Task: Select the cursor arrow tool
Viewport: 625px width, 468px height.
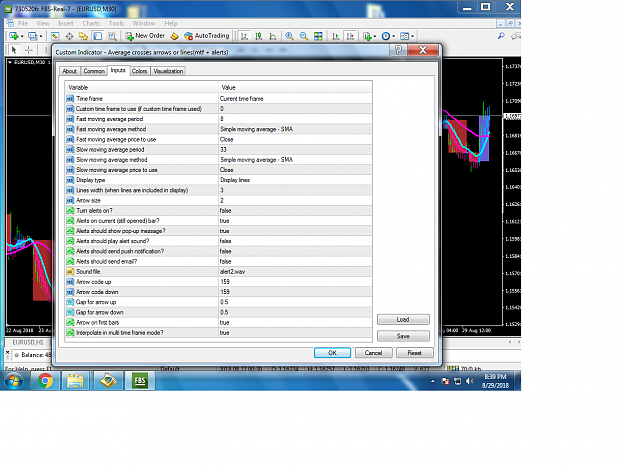Action: tap(14, 50)
